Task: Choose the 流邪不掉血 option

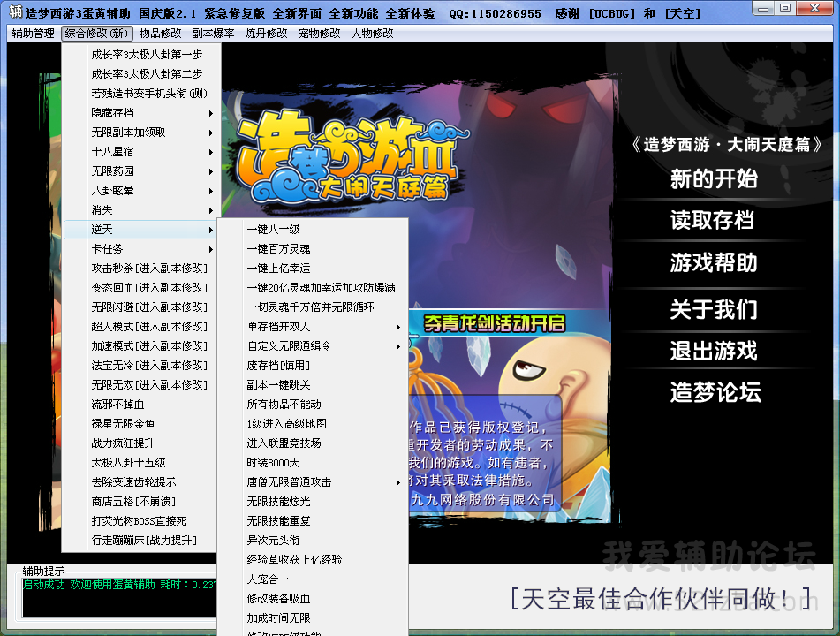Action: coord(140,405)
